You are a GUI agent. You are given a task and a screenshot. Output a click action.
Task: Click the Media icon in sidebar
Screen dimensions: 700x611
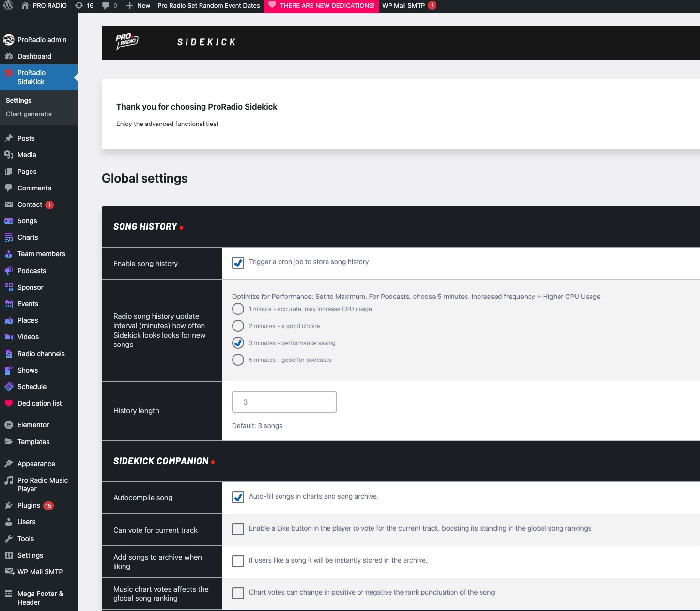(x=9, y=155)
